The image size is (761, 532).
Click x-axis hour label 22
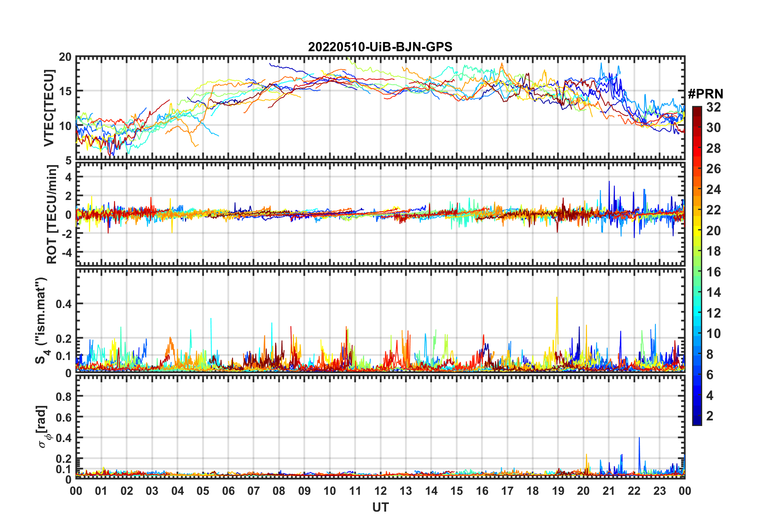(x=634, y=491)
